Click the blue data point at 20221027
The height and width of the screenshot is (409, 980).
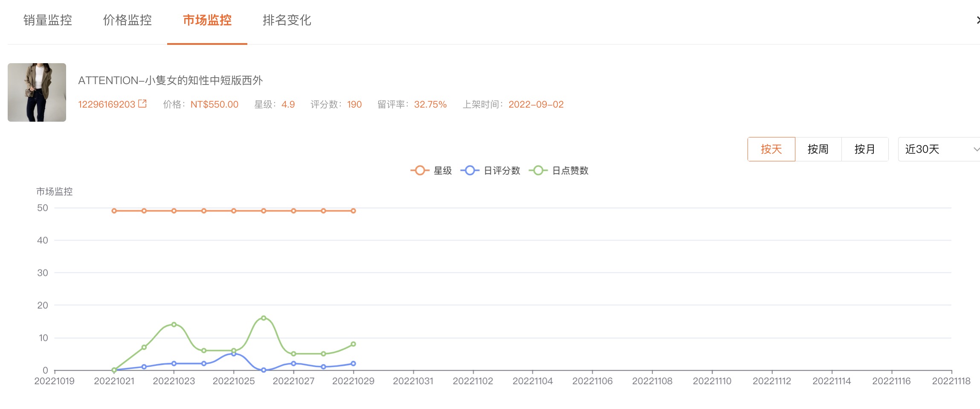tap(293, 364)
